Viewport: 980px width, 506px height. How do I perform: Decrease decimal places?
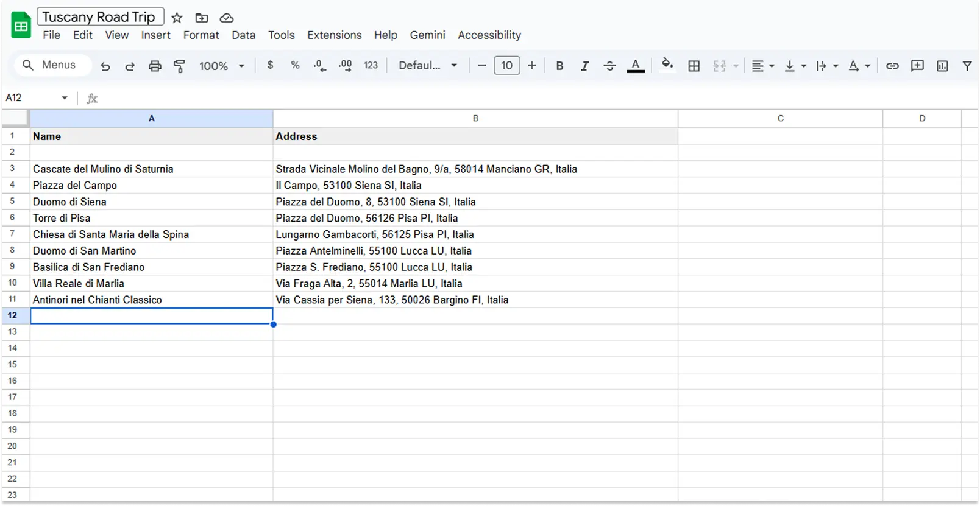click(319, 66)
